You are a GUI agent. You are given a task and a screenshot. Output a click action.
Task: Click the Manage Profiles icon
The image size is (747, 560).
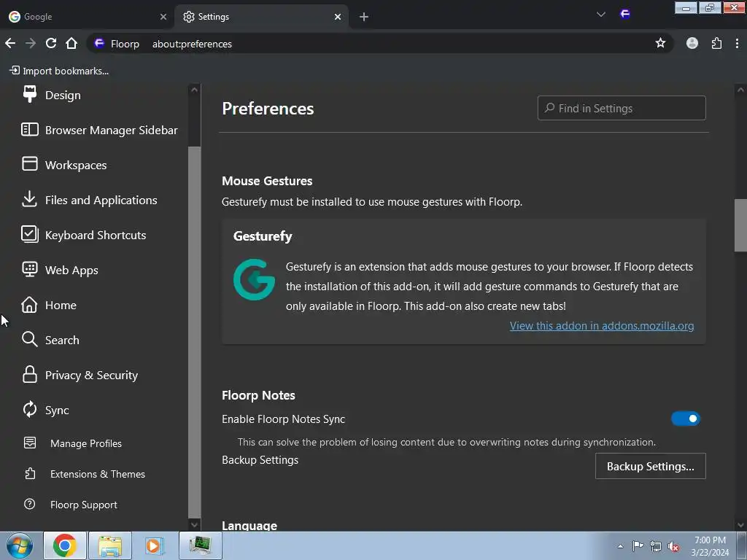point(29,443)
